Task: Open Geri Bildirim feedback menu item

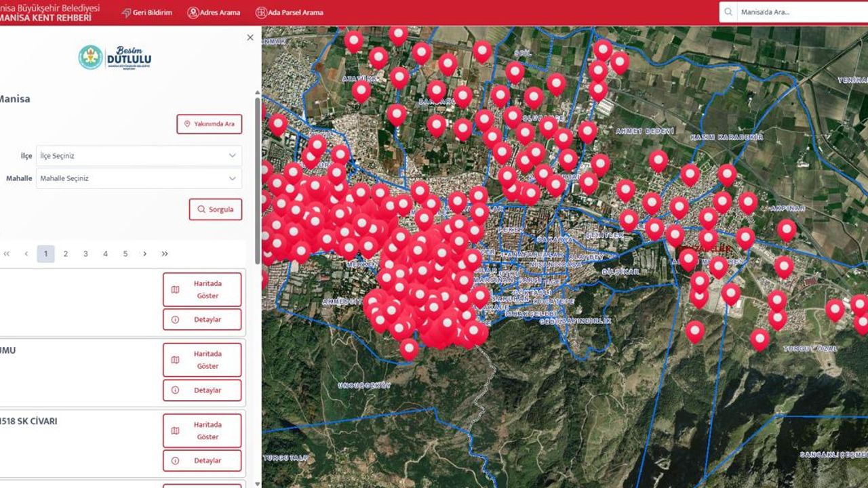Action: [x=146, y=12]
